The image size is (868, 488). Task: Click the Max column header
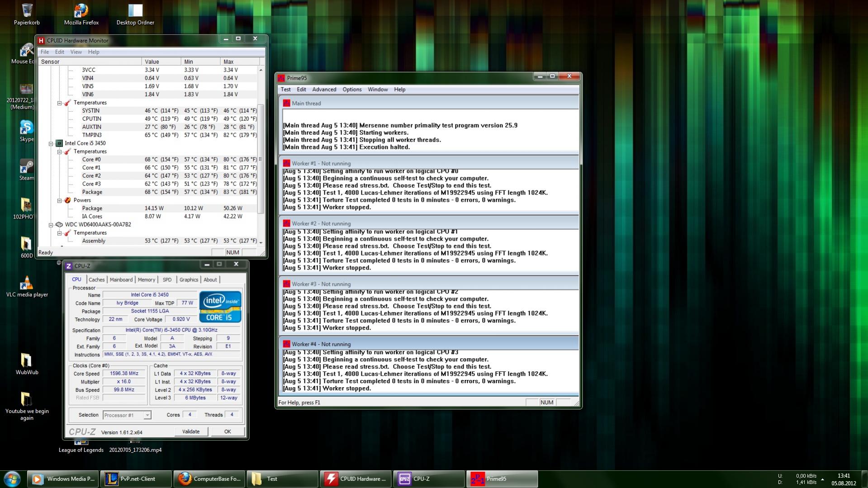(240, 62)
